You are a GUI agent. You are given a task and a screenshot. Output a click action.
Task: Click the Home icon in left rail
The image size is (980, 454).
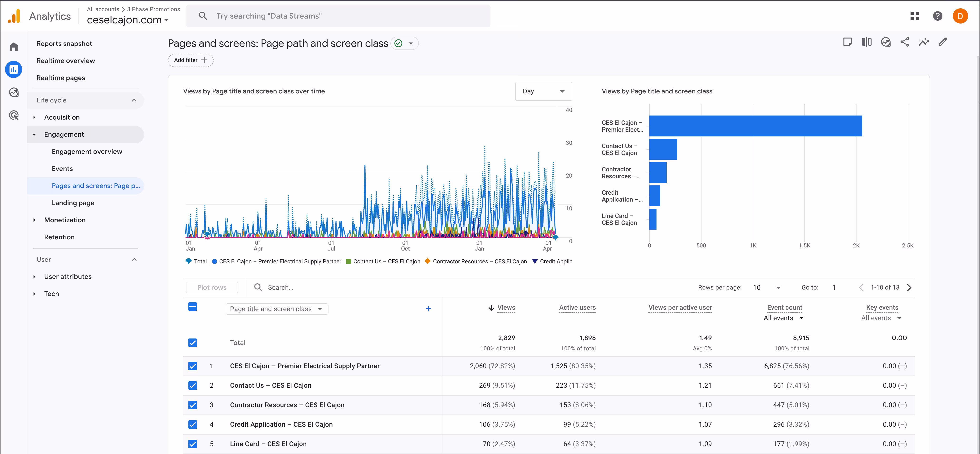point(14,47)
